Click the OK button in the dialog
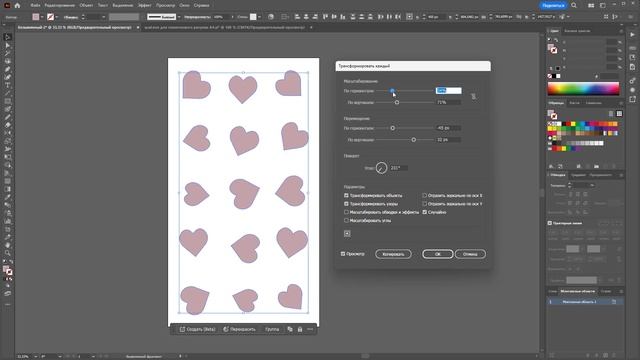640x360 pixels. click(438, 254)
